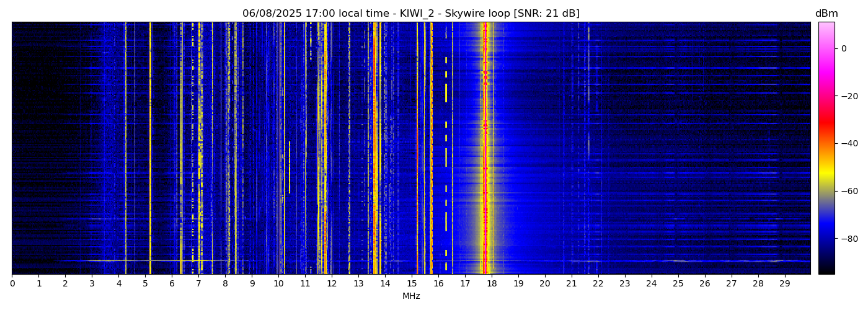Click the 5 MHz axis tick label
The height and width of the screenshot is (310, 868).
click(x=145, y=284)
